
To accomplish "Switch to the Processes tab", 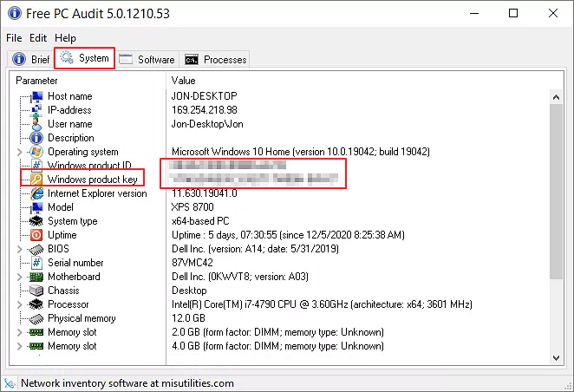I will coord(216,59).
